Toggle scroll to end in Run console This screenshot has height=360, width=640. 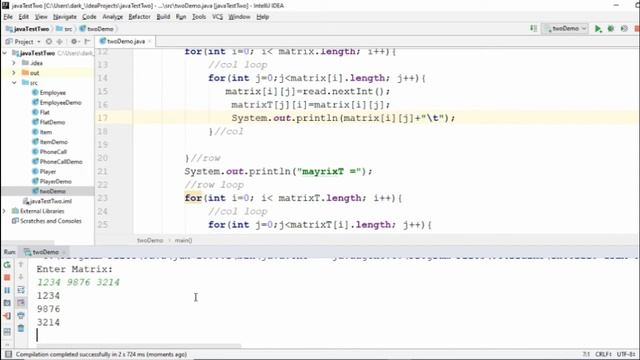pos(21,303)
